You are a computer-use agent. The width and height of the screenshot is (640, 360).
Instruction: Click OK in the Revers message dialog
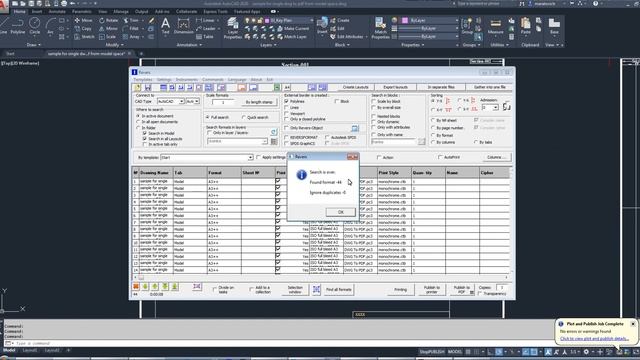tap(340, 212)
